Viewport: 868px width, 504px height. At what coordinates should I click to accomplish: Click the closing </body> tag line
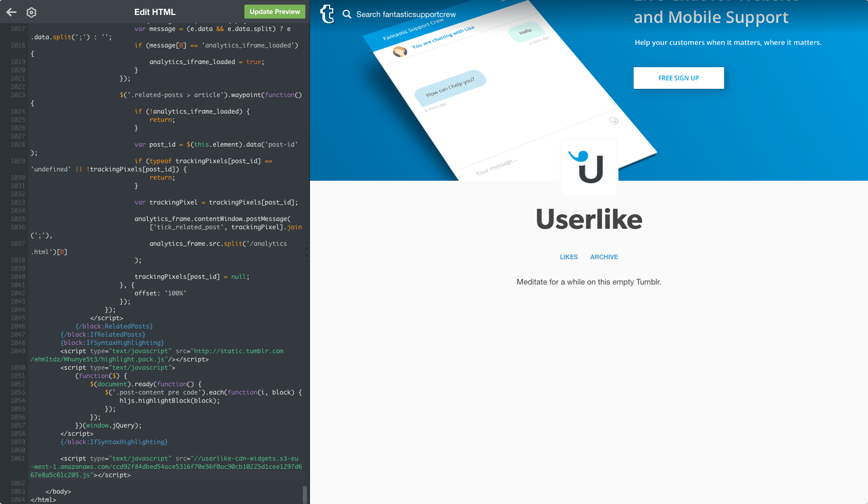58,492
